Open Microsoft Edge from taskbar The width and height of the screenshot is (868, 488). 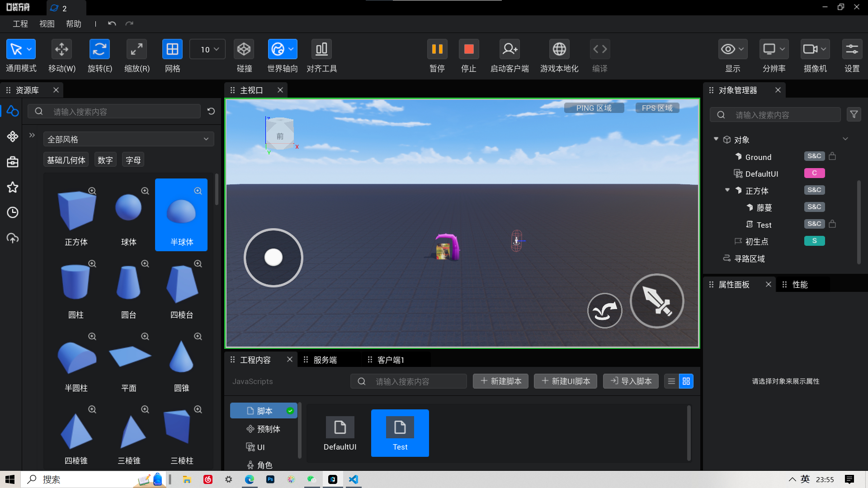coord(250,479)
